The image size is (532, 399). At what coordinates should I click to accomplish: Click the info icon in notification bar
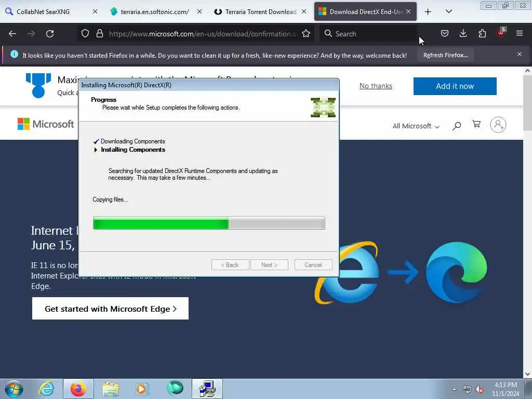[14, 54]
